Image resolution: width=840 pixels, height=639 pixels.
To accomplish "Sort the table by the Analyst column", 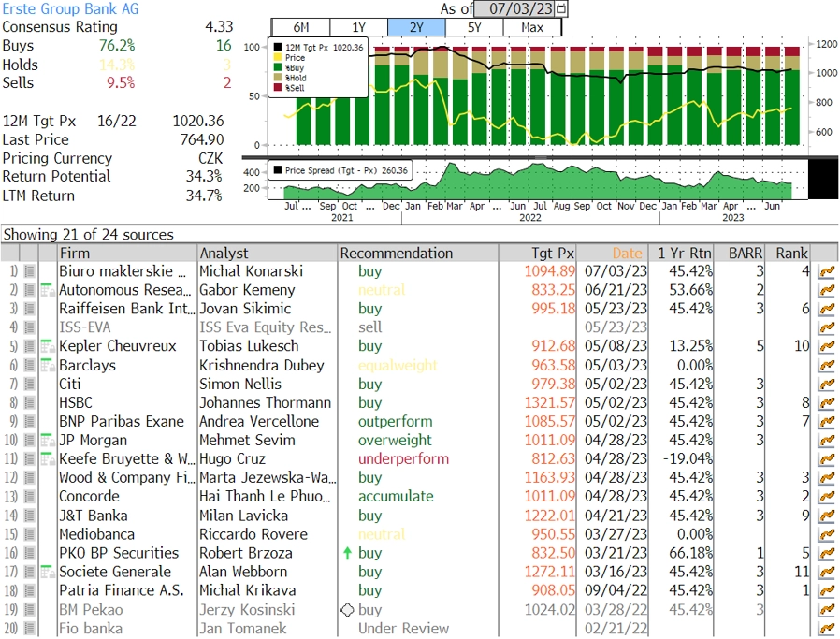I will [268, 253].
